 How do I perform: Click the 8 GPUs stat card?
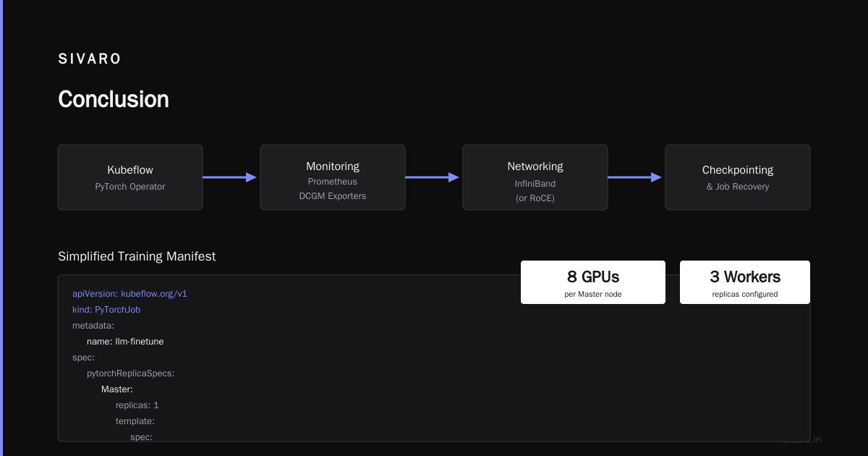click(593, 282)
